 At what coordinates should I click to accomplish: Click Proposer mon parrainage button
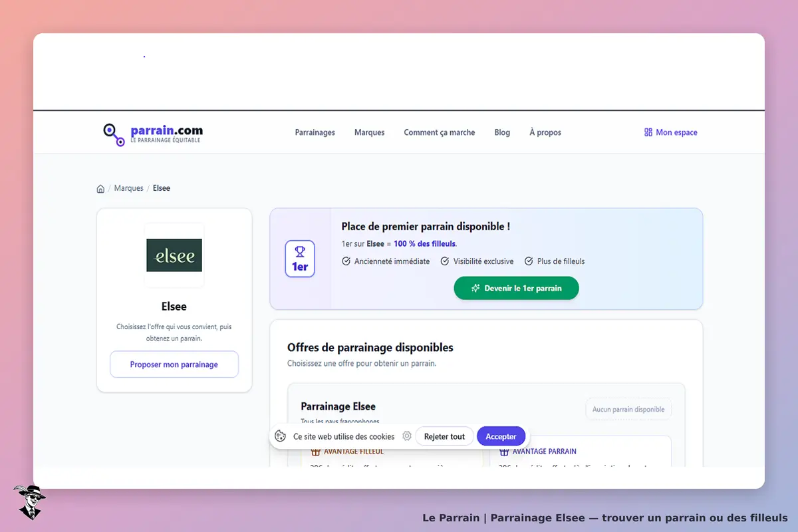point(174,364)
